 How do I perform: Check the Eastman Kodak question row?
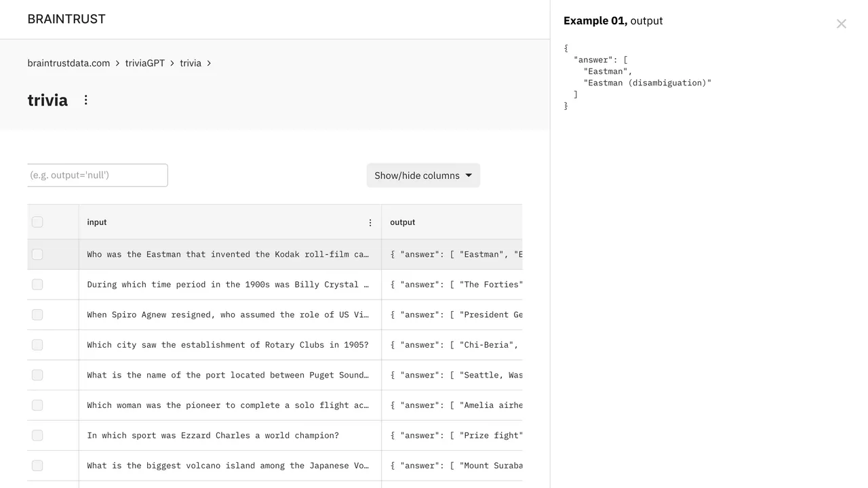(x=37, y=254)
